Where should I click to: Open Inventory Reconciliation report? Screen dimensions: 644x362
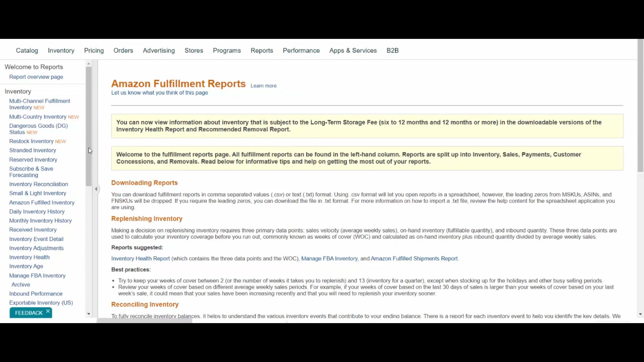tap(39, 184)
